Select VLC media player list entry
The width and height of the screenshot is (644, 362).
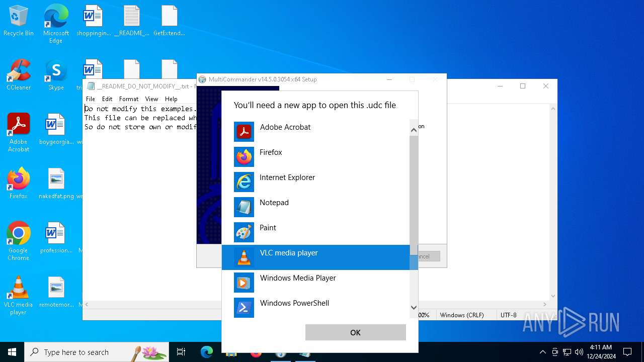pyautogui.click(x=316, y=257)
